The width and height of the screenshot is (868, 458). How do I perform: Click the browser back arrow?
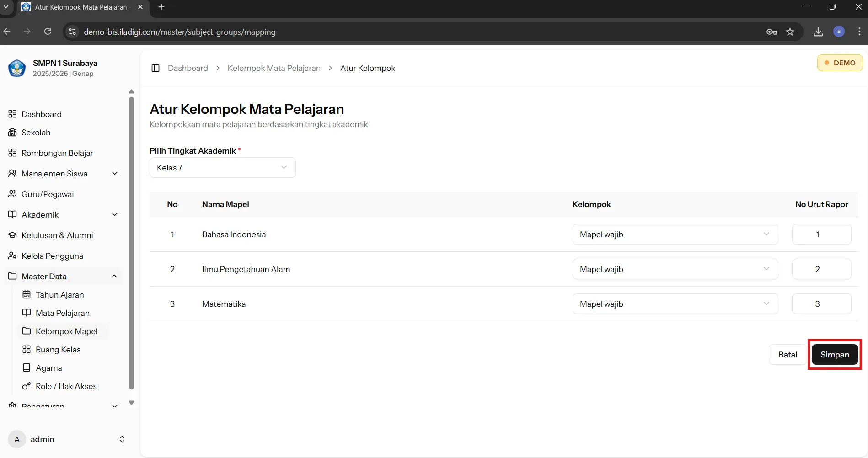point(7,32)
